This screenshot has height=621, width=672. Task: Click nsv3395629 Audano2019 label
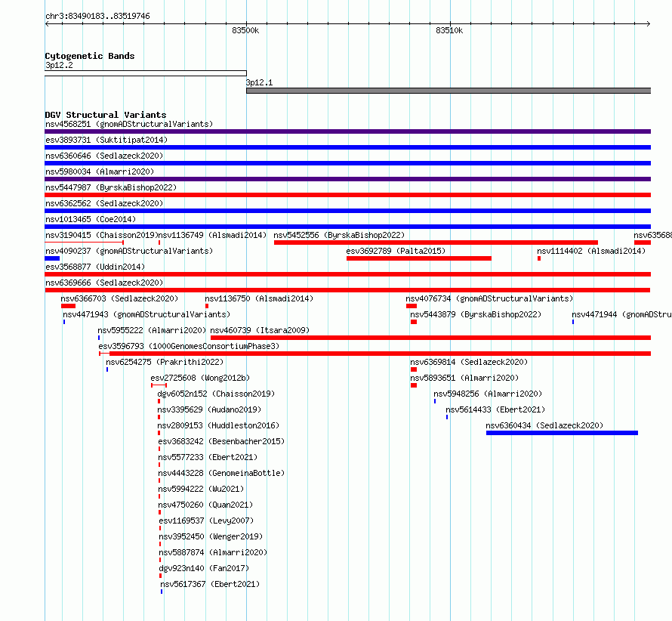coord(209,410)
